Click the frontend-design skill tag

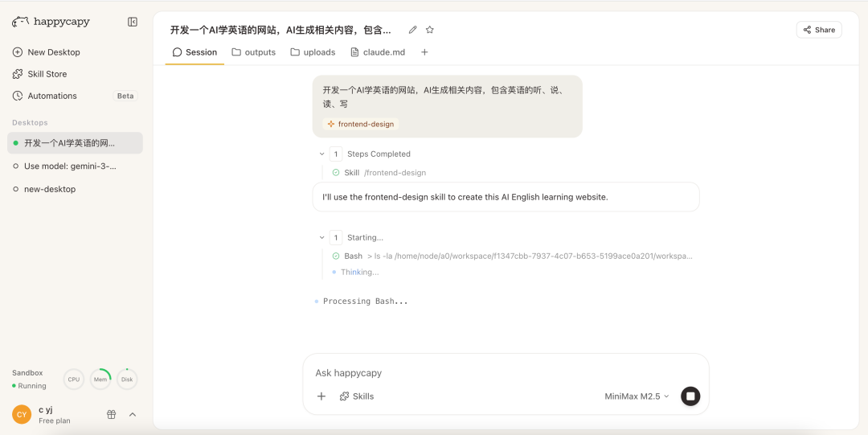pyautogui.click(x=360, y=124)
